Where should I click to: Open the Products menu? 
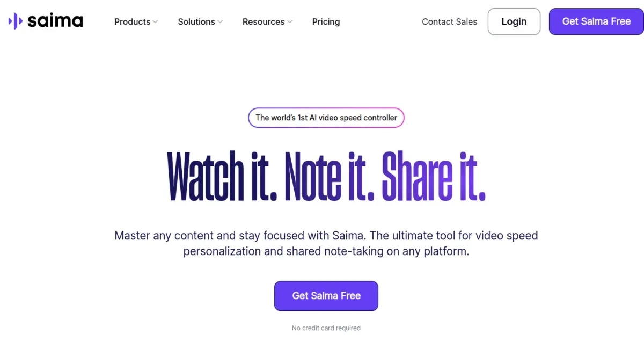click(132, 22)
